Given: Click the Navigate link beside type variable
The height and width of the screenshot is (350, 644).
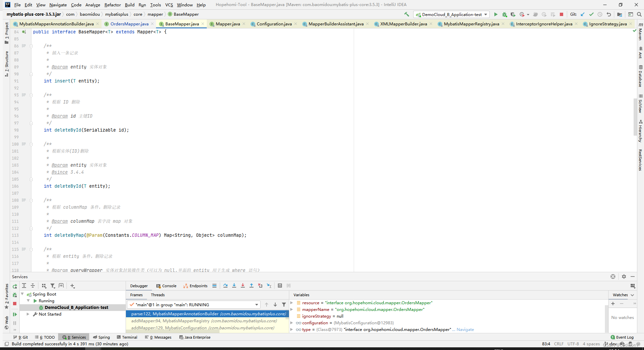Looking at the screenshot, I should pyautogui.click(x=465, y=330).
